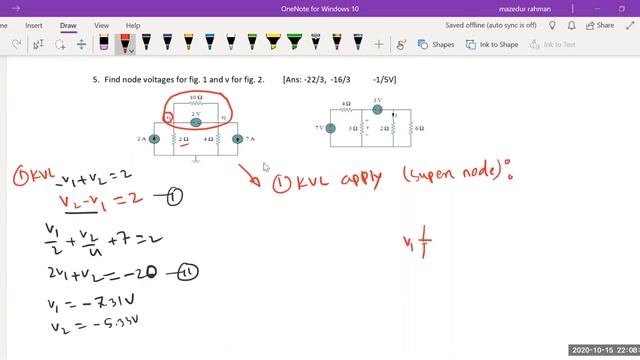Enter full screen mode with expand arrows
Screen dimensions: 640x360
pos(630,25)
